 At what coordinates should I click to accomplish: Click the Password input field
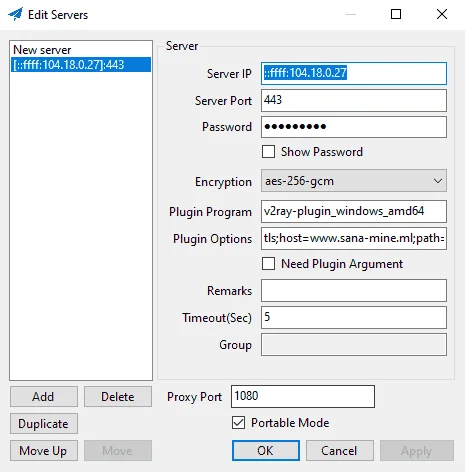pyautogui.click(x=354, y=127)
